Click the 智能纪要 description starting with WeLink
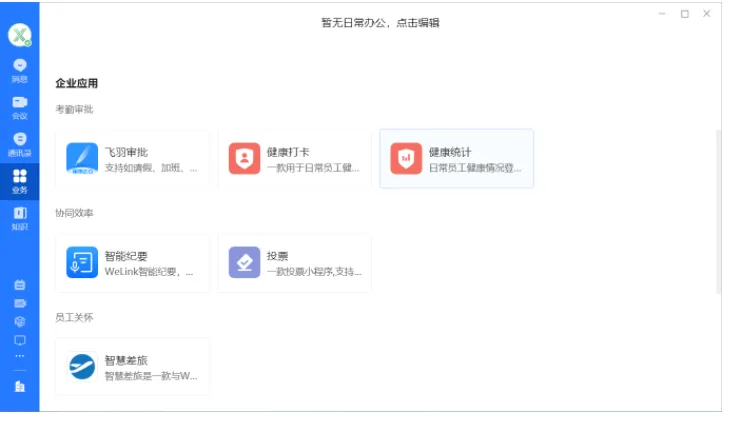 click(x=149, y=272)
